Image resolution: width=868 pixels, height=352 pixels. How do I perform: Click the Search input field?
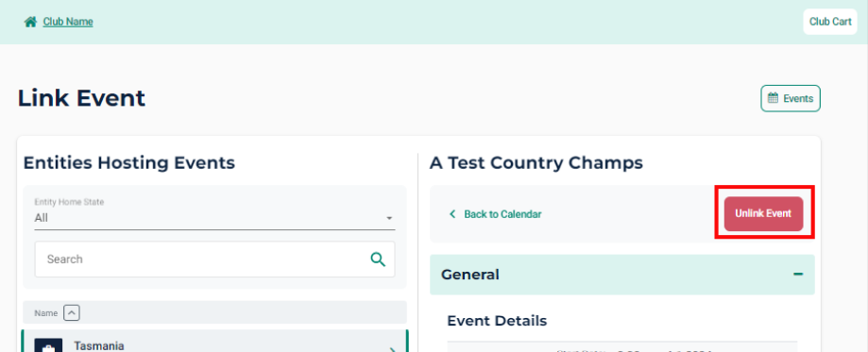point(214,259)
